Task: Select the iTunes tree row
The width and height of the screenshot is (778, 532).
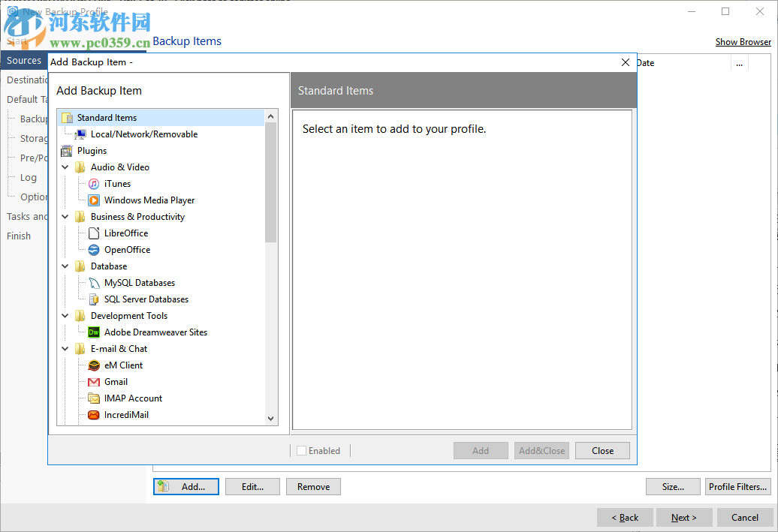Action: click(x=118, y=184)
